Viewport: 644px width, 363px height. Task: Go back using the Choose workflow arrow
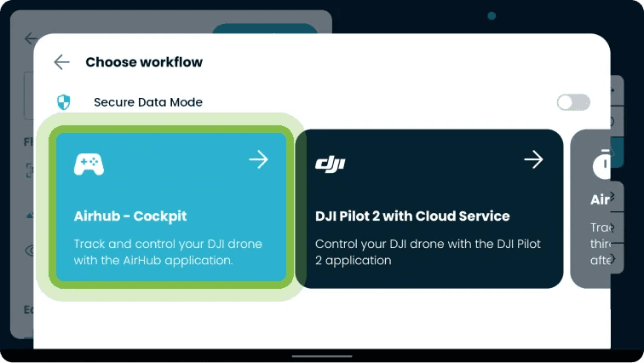(x=61, y=62)
